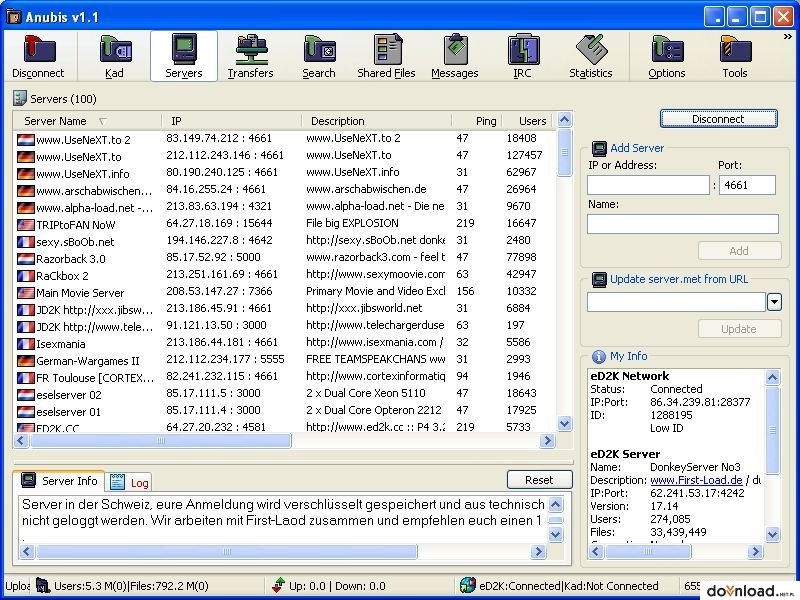Switch to the Log tab
The width and height of the screenshot is (800, 600).
point(130,482)
